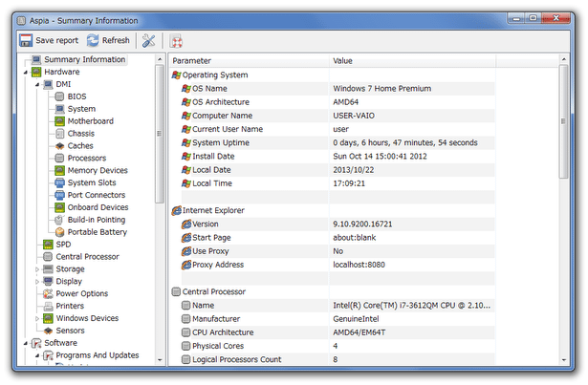Select the BIOS icon in the tree

(59, 96)
